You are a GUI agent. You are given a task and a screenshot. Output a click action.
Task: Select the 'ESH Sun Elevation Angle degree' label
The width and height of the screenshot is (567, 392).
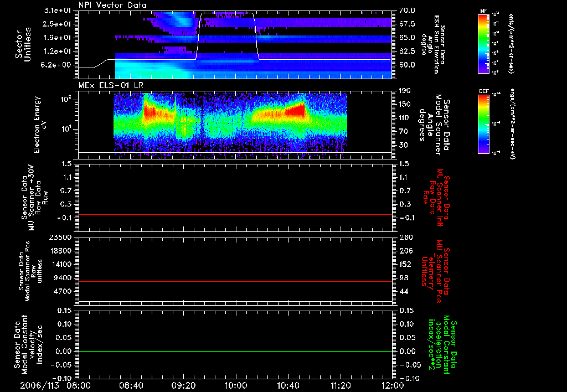pyautogui.click(x=432, y=44)
